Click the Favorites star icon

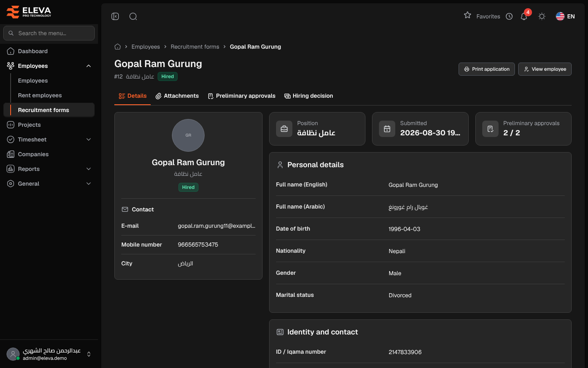pyautogui.click(x=468, y=15)
